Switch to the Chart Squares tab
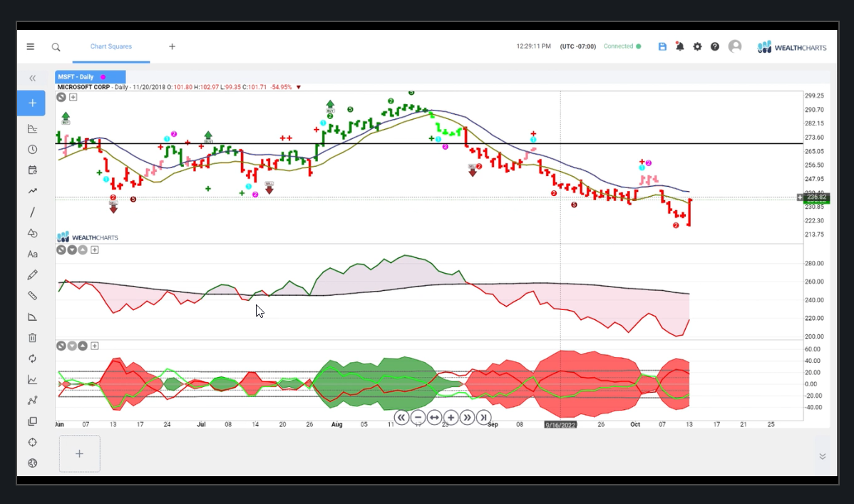Viewport: 854px width, 504px height. pos(111,47)
